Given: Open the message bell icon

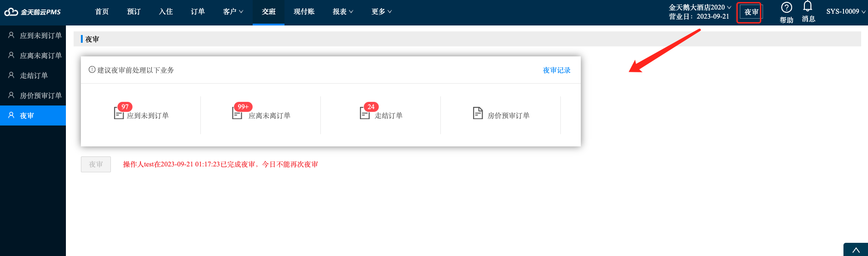Looking at the screenshot, I should tap(808, 6).
